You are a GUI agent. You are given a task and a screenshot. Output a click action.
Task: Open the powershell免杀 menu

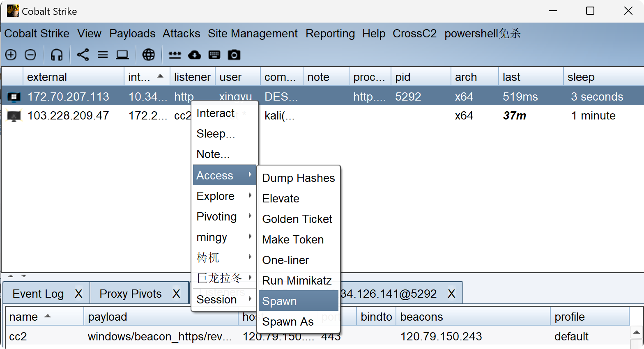coord(483,33)
